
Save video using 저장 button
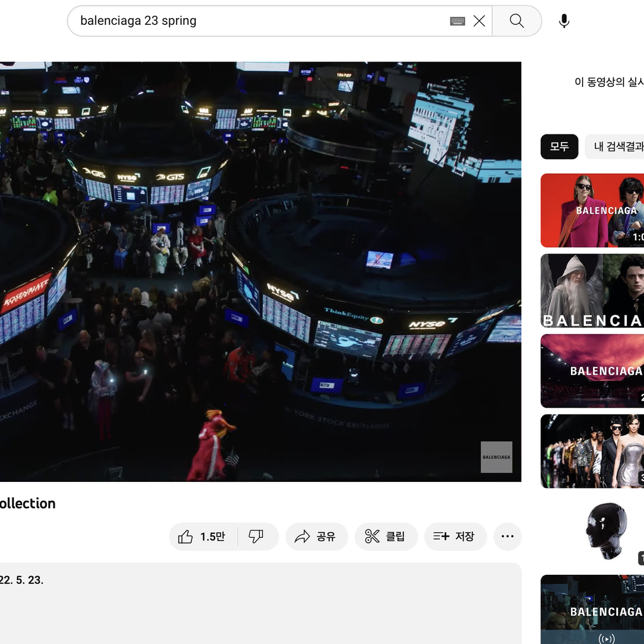coord(455,537)
